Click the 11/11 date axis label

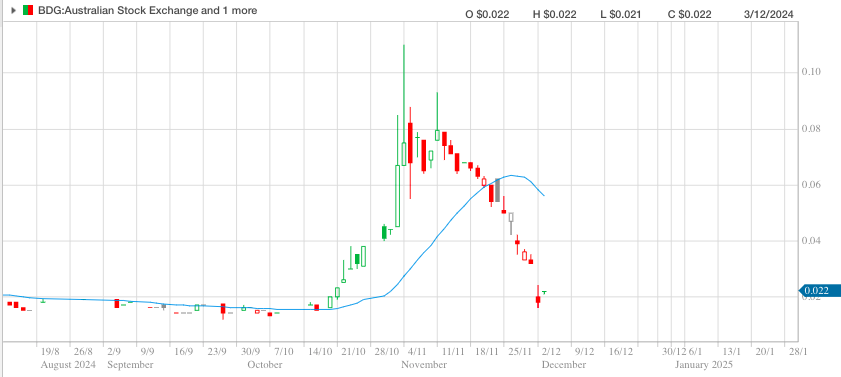[x=454, y=352]
